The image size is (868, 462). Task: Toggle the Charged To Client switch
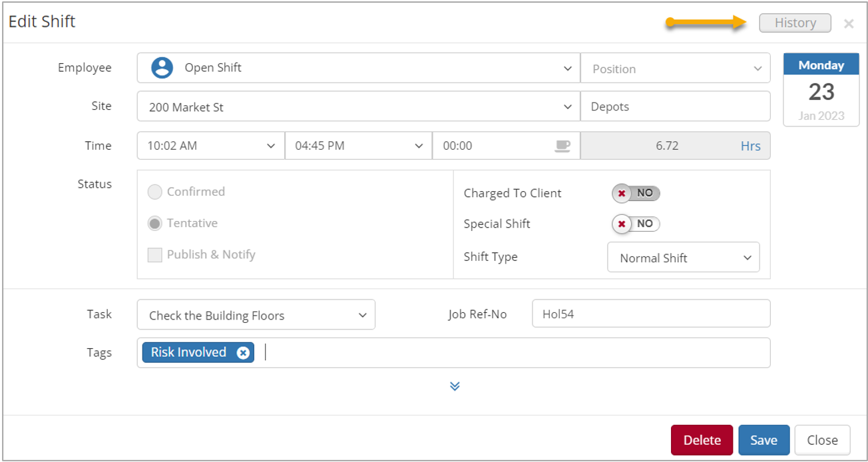pyautogui.click(x=636, y=193)
